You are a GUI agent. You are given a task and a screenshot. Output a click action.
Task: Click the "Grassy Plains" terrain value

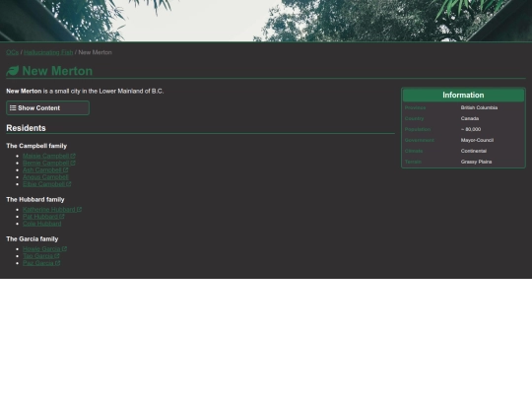[x=477, y=162]
